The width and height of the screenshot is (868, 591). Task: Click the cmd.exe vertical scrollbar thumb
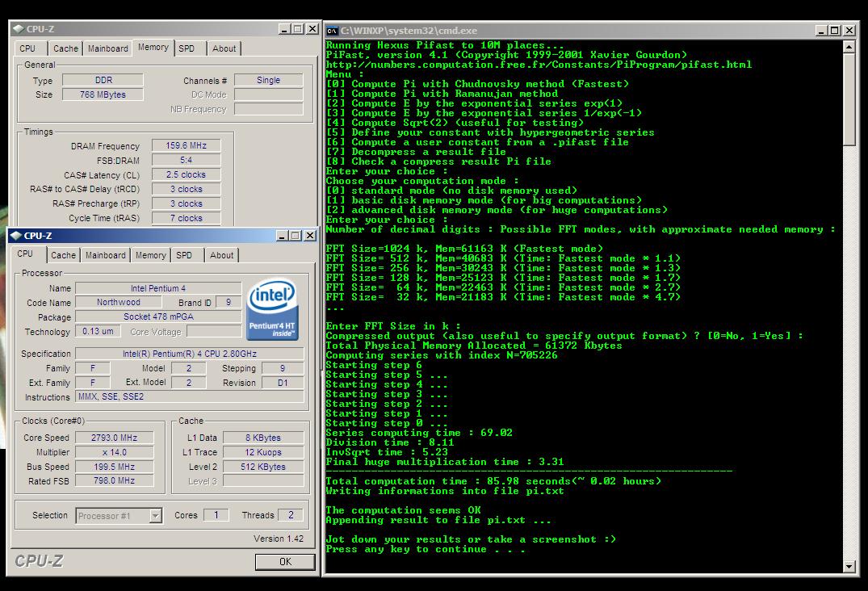(x=849, y=99)
